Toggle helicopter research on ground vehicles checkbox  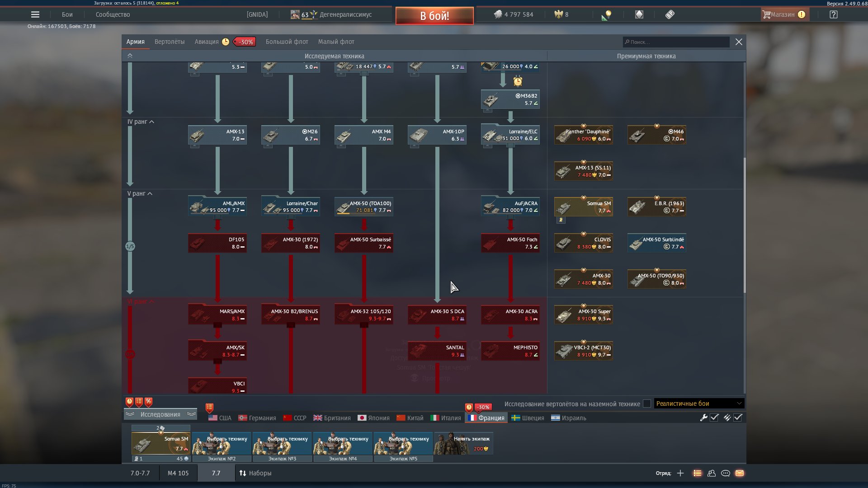647,404
